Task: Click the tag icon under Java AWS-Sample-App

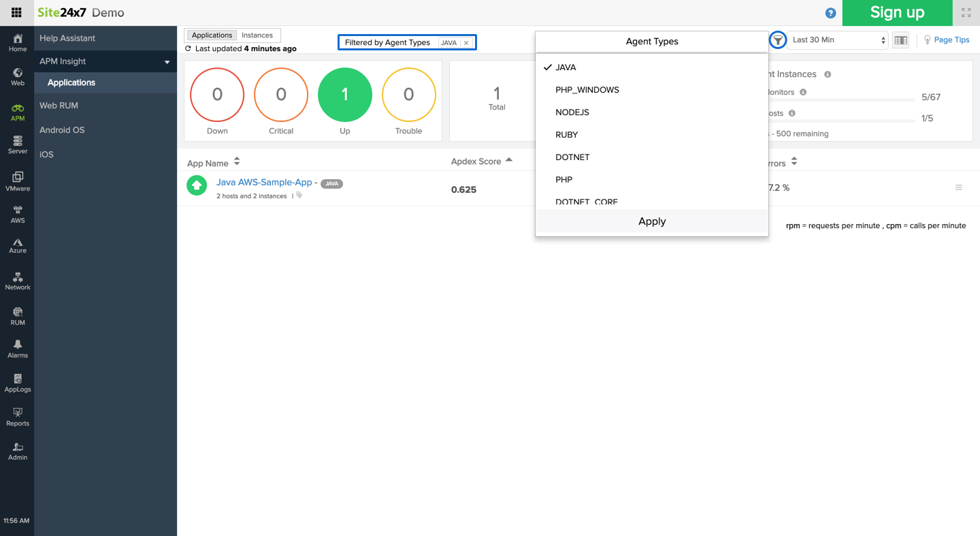Action: click(x=299, y=195)
